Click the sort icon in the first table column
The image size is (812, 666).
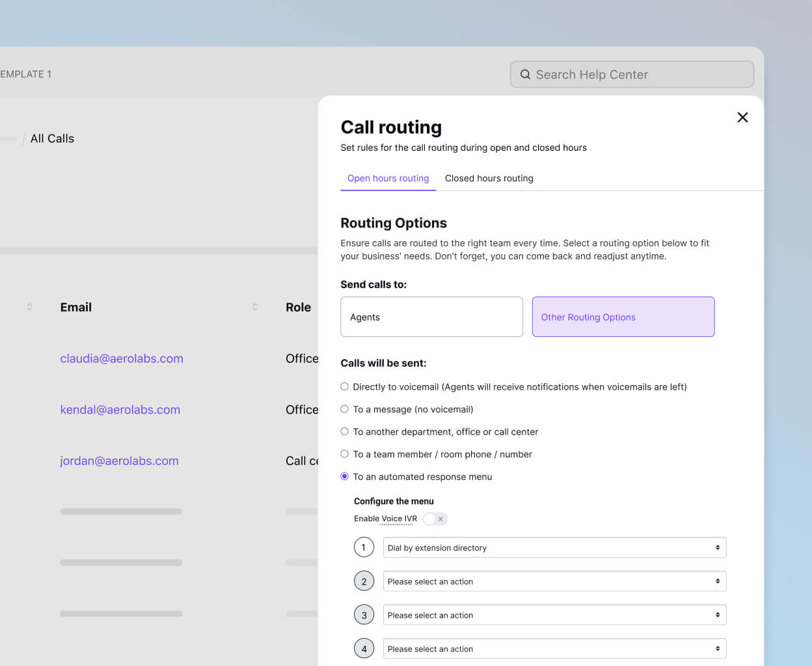pyautogui.click(x=29, y=307)
